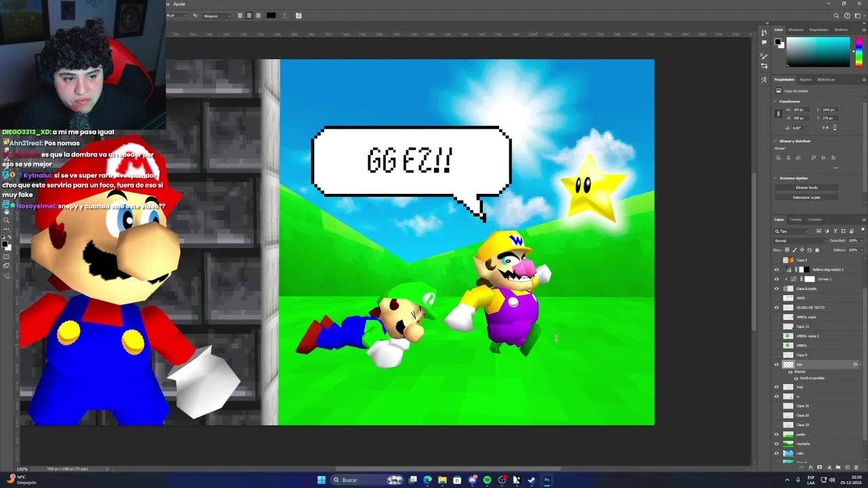Click the right-align text icon in options bar
Screen dimensions: 868x488
click(x=258, y=16)
